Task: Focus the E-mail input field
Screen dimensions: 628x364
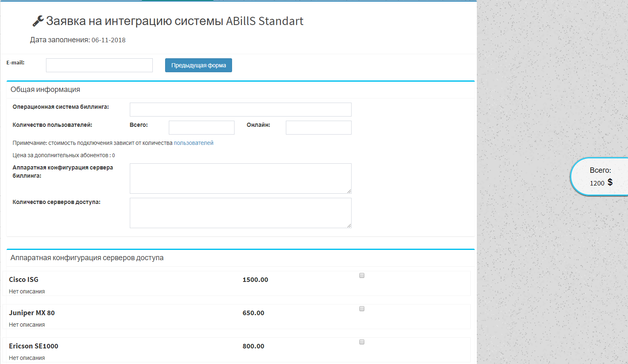Action: tap(99, 65)
